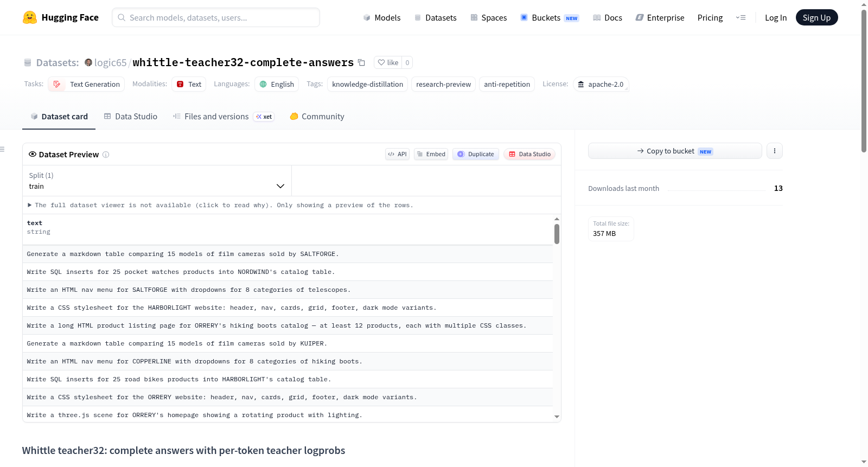The image size is (868, 467).
Task: Open the Docs page
Action: (x=608, y=17)
